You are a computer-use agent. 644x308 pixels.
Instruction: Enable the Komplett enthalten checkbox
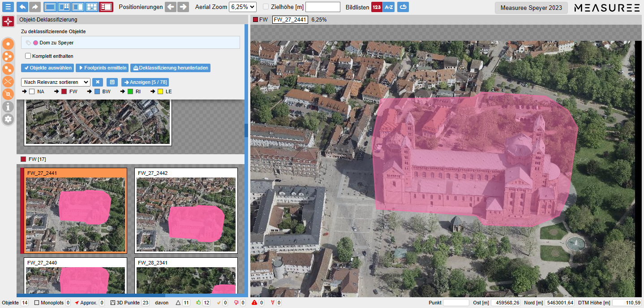(28, 56)
